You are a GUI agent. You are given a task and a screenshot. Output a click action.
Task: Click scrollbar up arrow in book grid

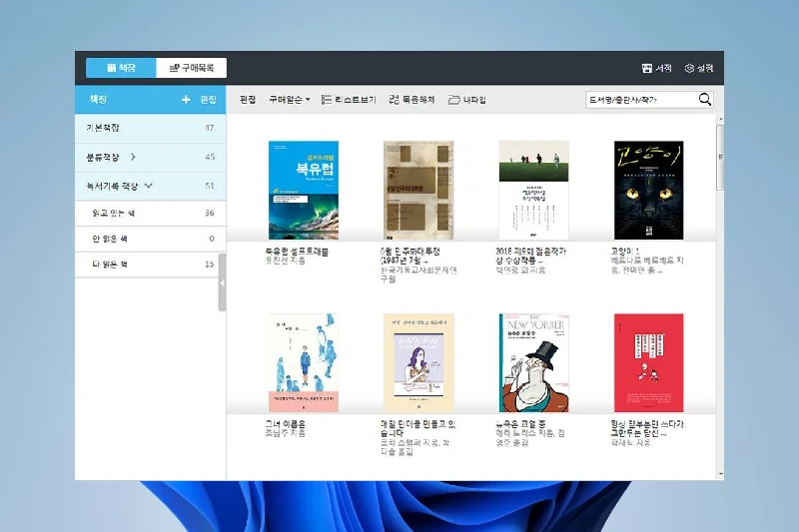click(x=720, y=119)
